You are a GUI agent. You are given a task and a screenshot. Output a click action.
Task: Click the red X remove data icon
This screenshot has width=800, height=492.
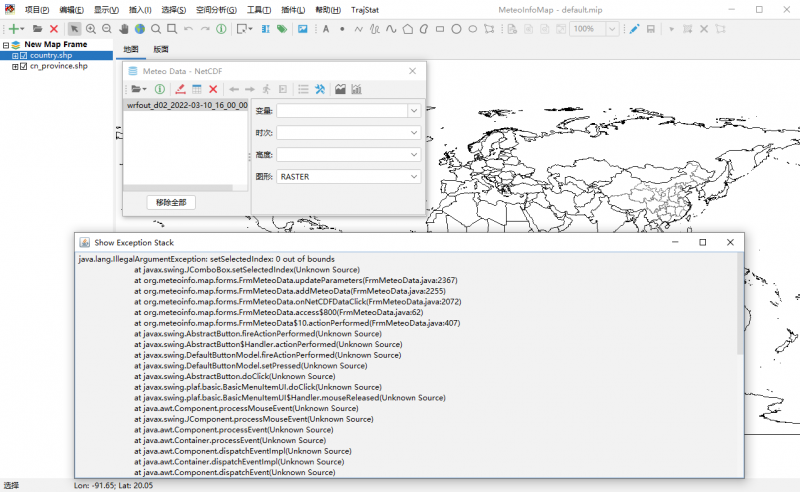(213, 89)
